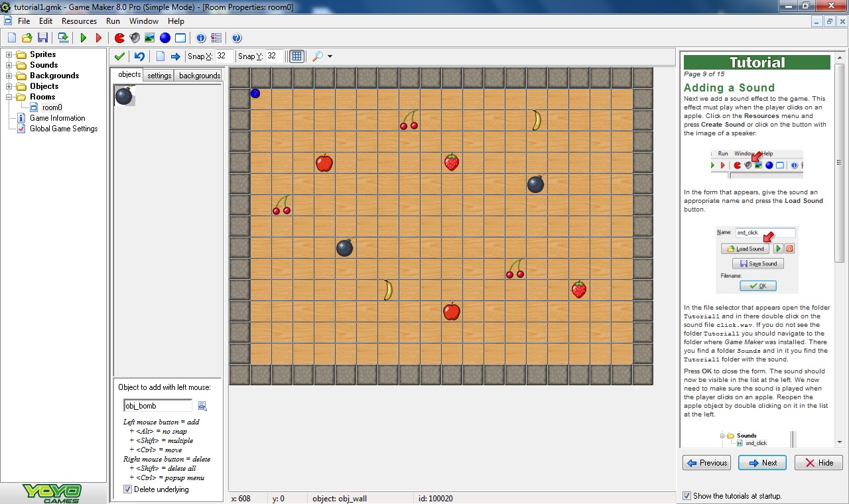Screen dimensions: 849x504
Task: Run the game with green play arrow
Action: pyautogui.click(x=84, y=38)
